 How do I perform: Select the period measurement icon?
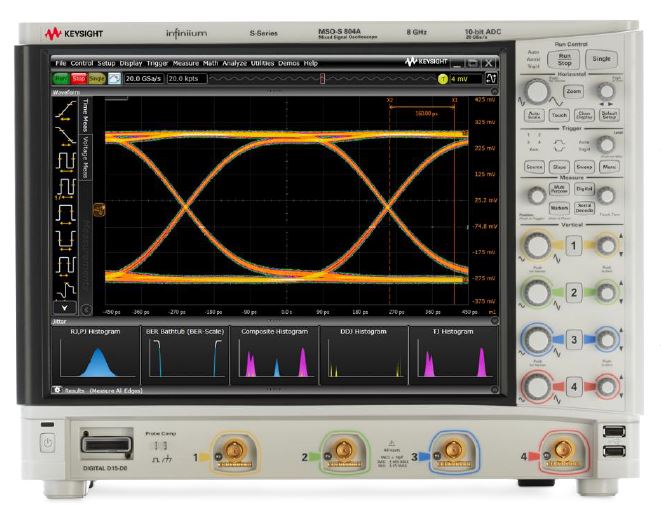click(x=66, y=161)
